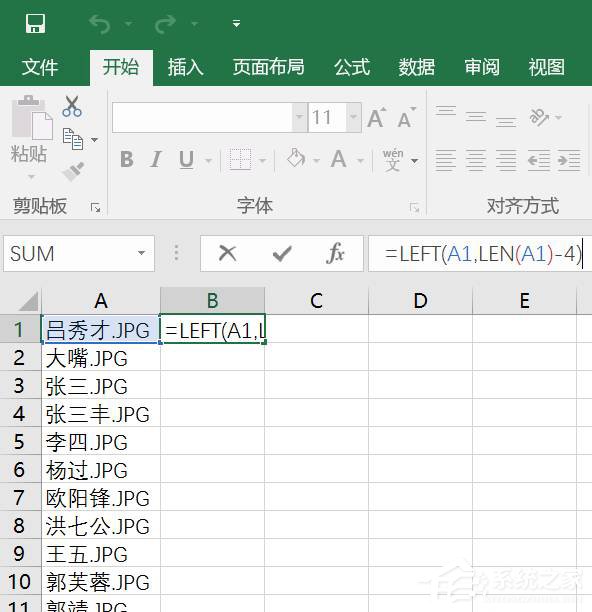592x612 pixels.
Task: Click the Save icon in quick access toolbar
Action: pyautogui.click(x=36, y=23)
